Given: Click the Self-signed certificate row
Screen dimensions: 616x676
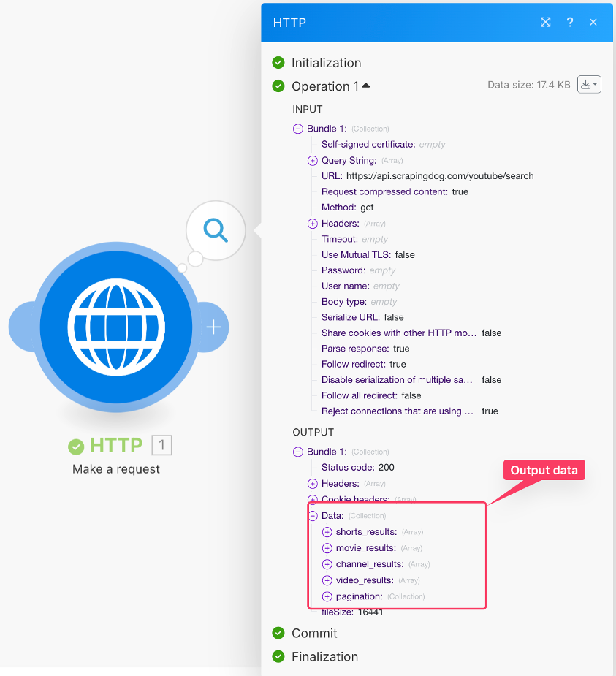Looking at the screenshot, I should [383, 145].
